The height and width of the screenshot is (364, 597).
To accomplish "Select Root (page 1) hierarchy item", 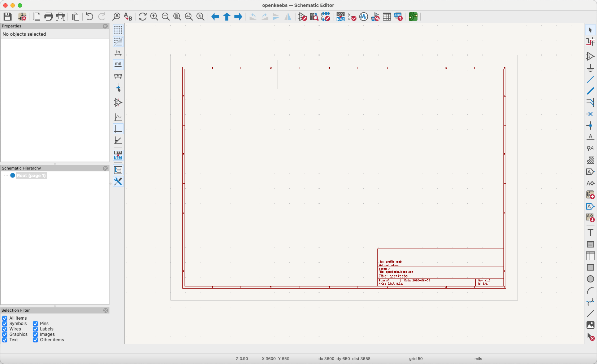I will click(x=31, y=176).
